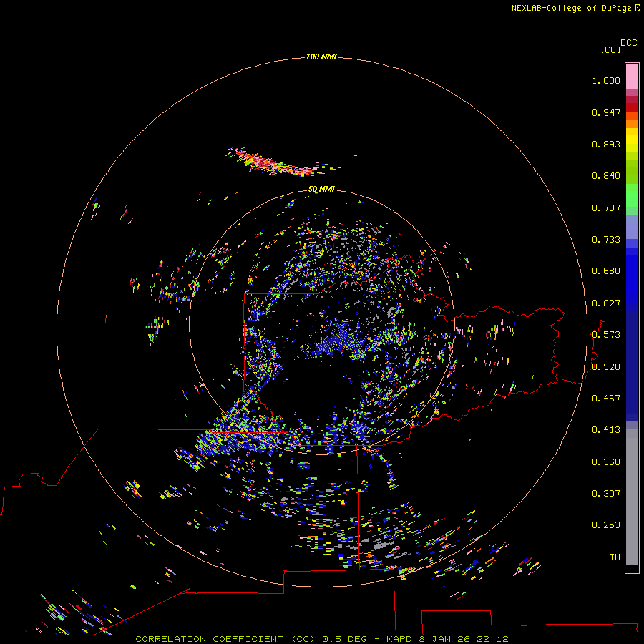Click the 0.467 scale value
Image resolution: width=644 pixels, height=644 pixels.
606,399
